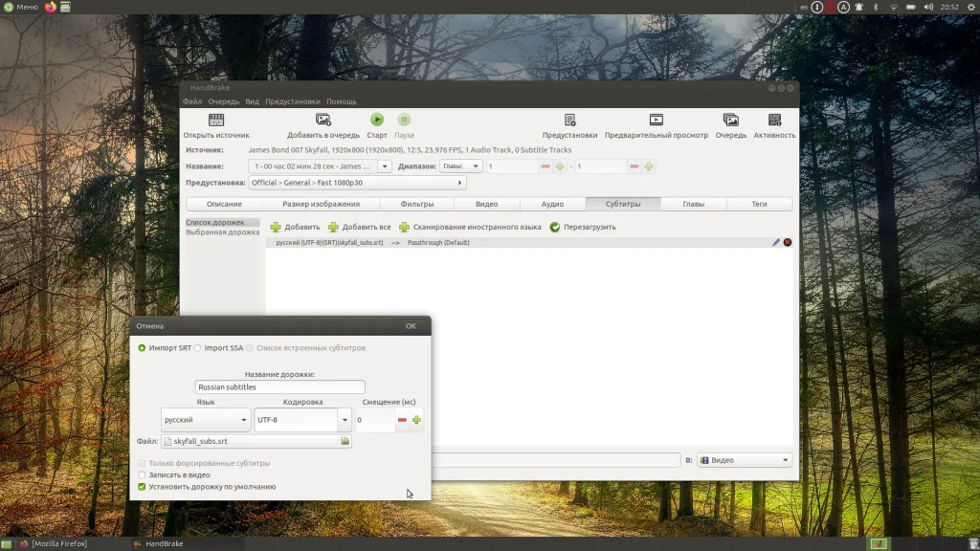Select the Import SSA radio button
Image resolution: width=980 pixels, height=551 pixels.
(x=198, y=348)
